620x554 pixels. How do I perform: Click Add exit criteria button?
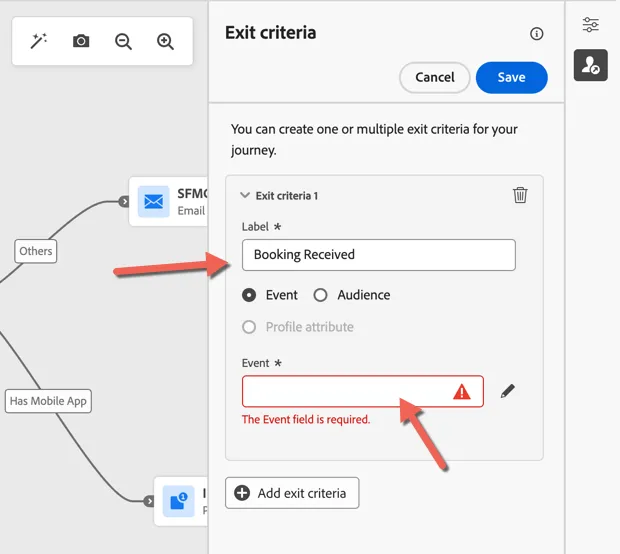(x=292, y=493)
